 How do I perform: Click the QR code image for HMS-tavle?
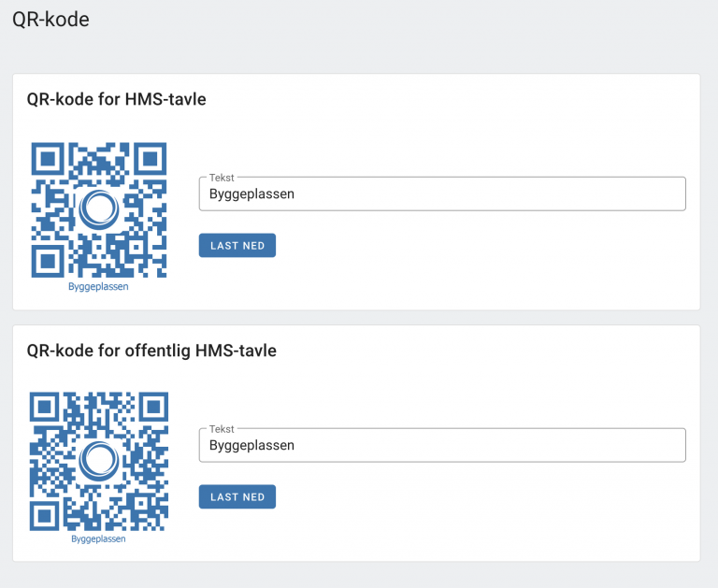pyautogui.click(x=98, y=210)
